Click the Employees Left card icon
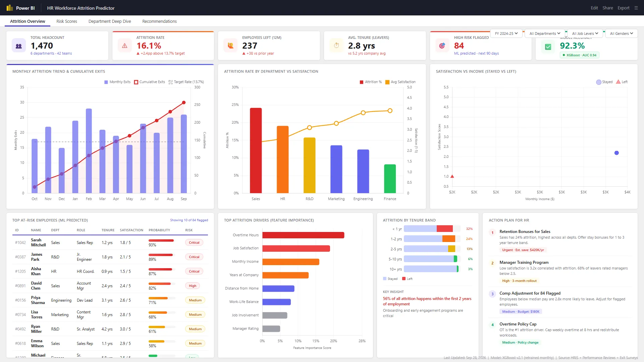644x362 pixels. (230, 46)
